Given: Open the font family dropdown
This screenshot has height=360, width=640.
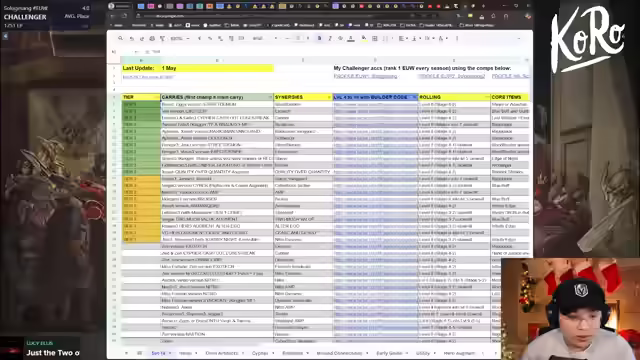Looking at the screenshot, I should coord(264,38).
